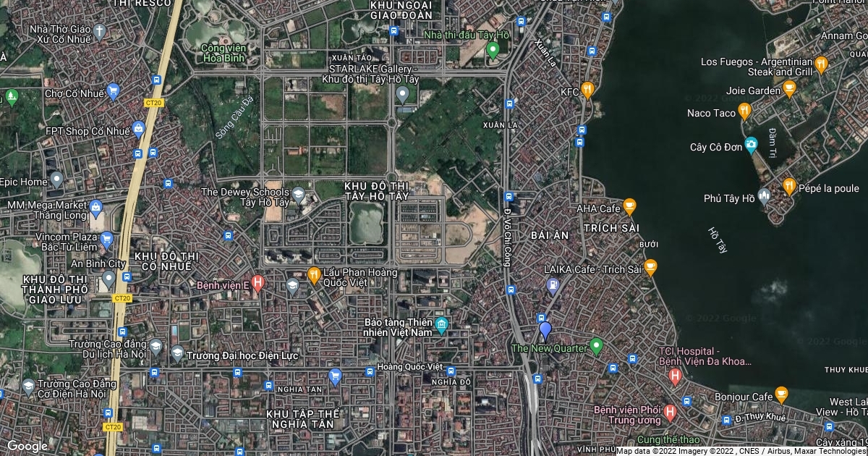868x456 pixels.
Task: Select the Đ. Võ Chí Công road label
Action: tap(506, 237)
